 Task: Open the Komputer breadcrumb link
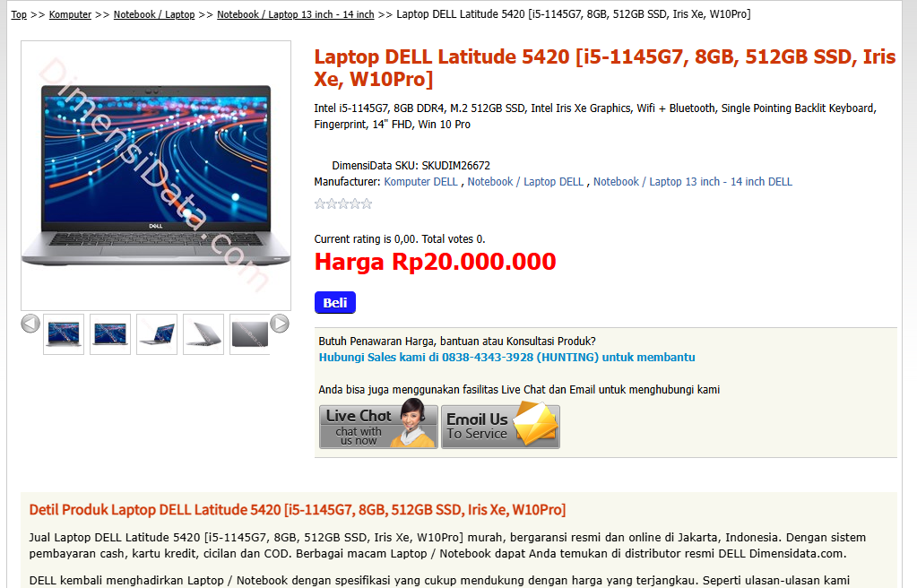[70, 14]
